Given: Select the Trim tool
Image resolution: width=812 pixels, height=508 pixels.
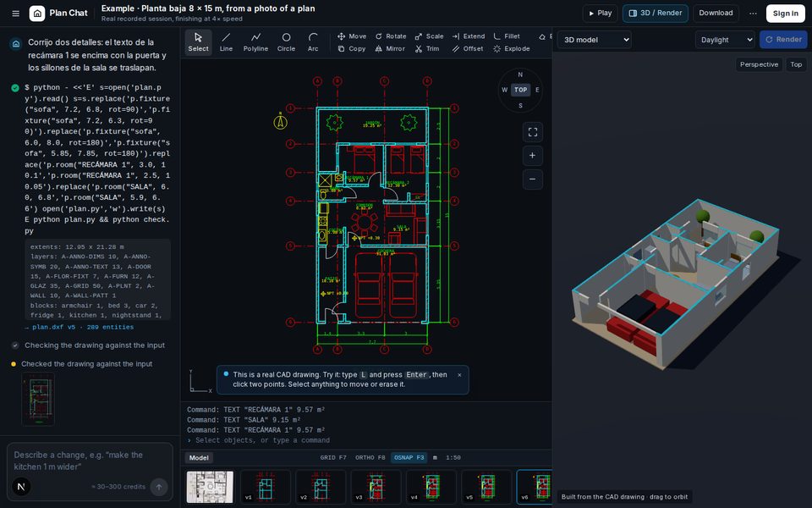Looking at the screenshot, I should click(x=427, y=49).
